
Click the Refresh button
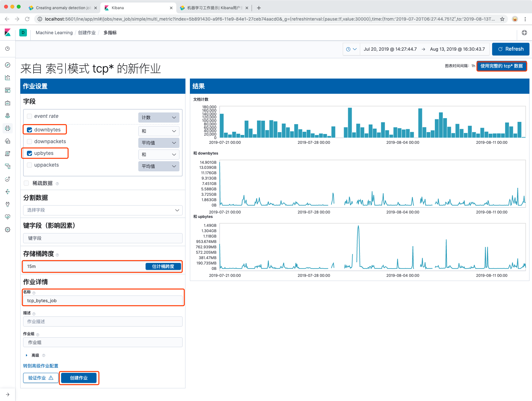(510, 49)
